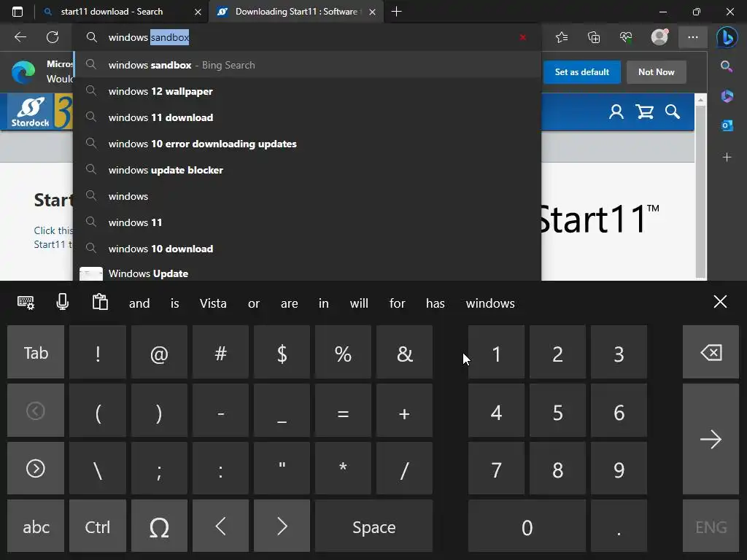Click Stardock site search magnifier

tap(673, 112)
